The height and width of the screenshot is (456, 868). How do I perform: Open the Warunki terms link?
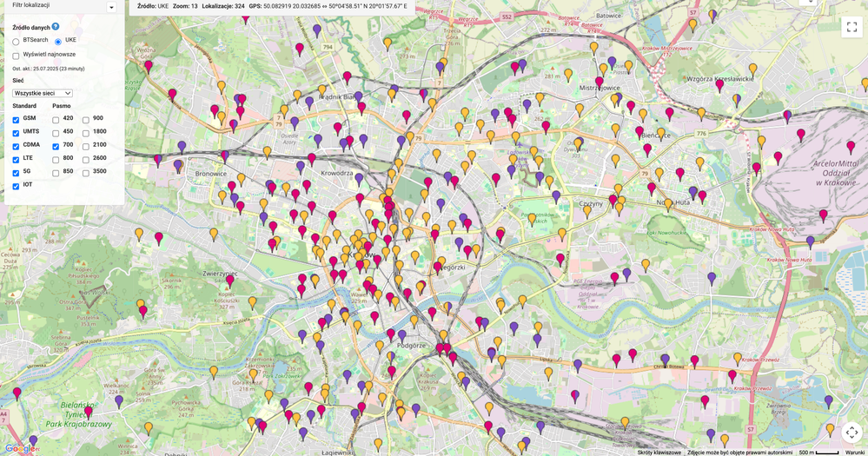(857, 453)
